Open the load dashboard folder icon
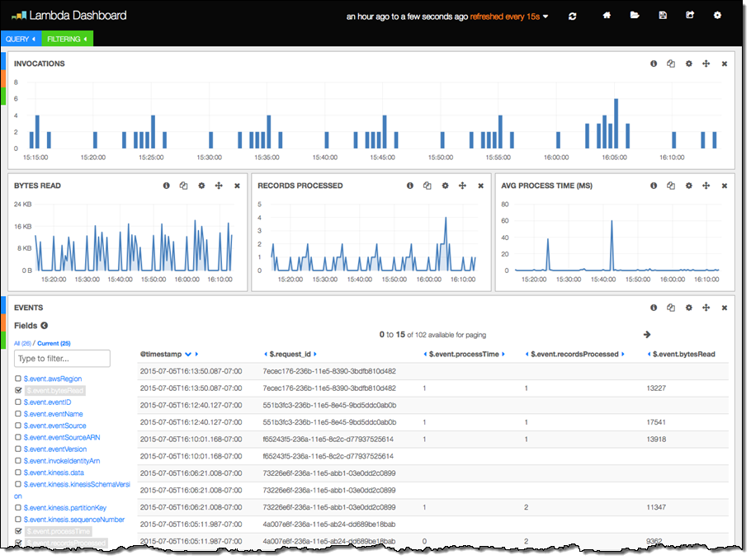Viewport: 751px width, 560px height. coord(635,16)
